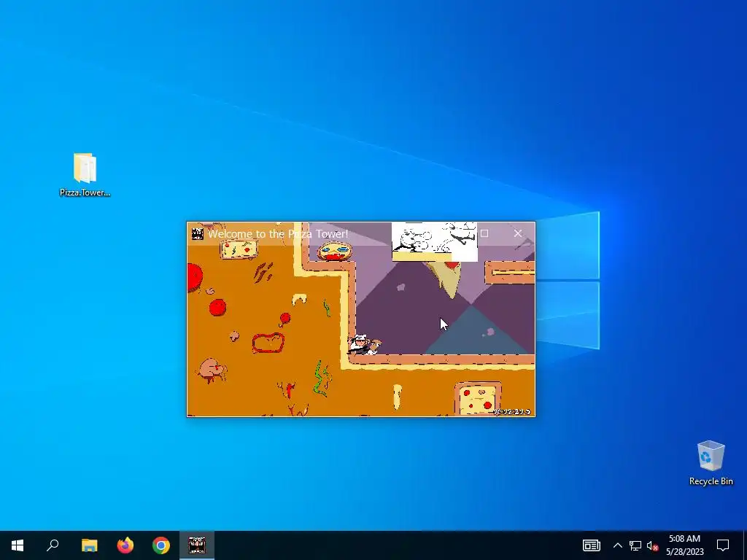The image size is (747, 560).
Task: Open the clock showing 5:08 AM
Action: (684, 545)
